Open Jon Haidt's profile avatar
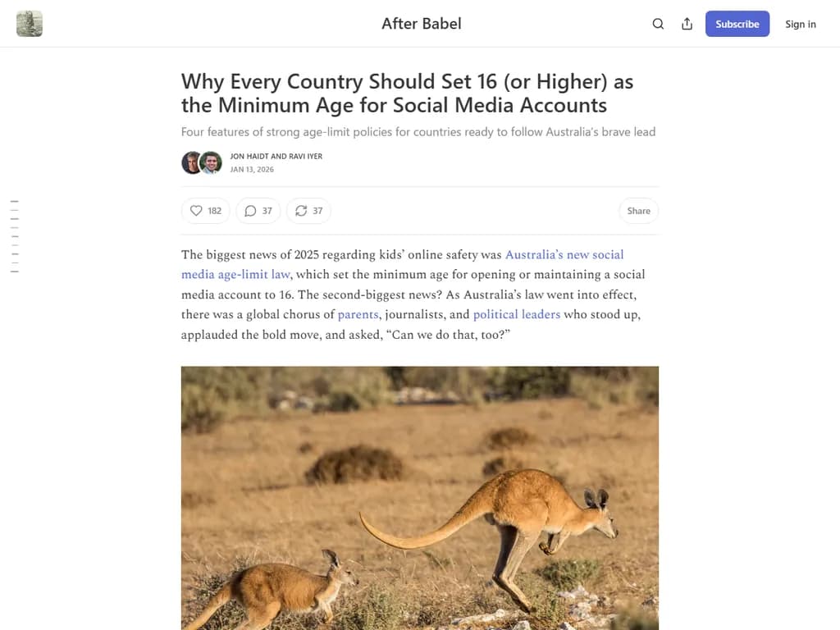Screen dimensions: 840x630 click(190, 162)
